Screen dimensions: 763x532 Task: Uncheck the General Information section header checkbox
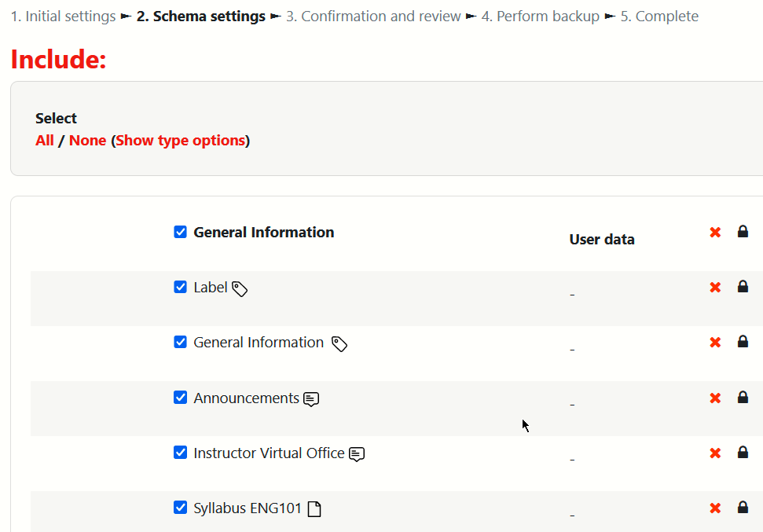click(x=181, y=232)
